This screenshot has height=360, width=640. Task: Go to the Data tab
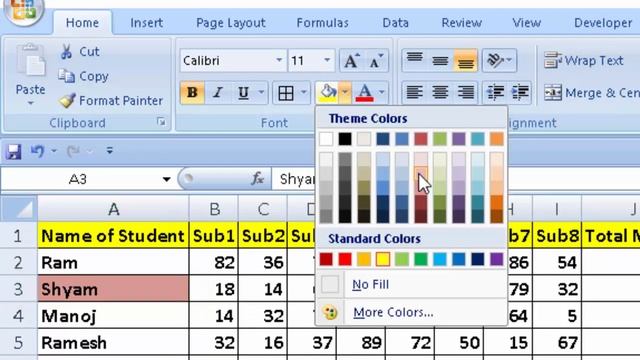[396, 23]
